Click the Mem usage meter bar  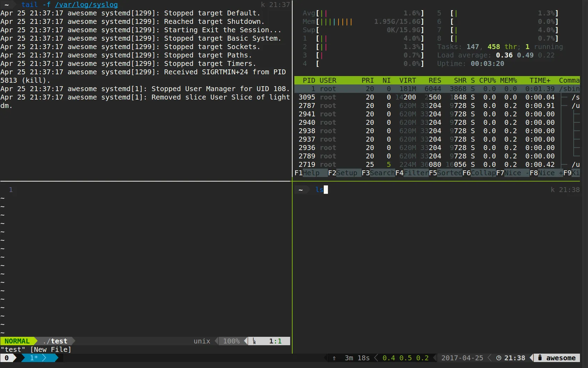coord(364,21)
